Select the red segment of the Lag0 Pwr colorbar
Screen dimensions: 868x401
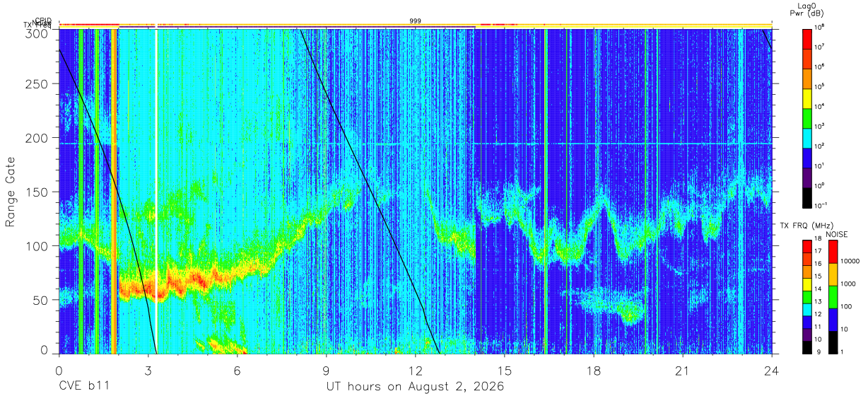(x=807, y=38)
